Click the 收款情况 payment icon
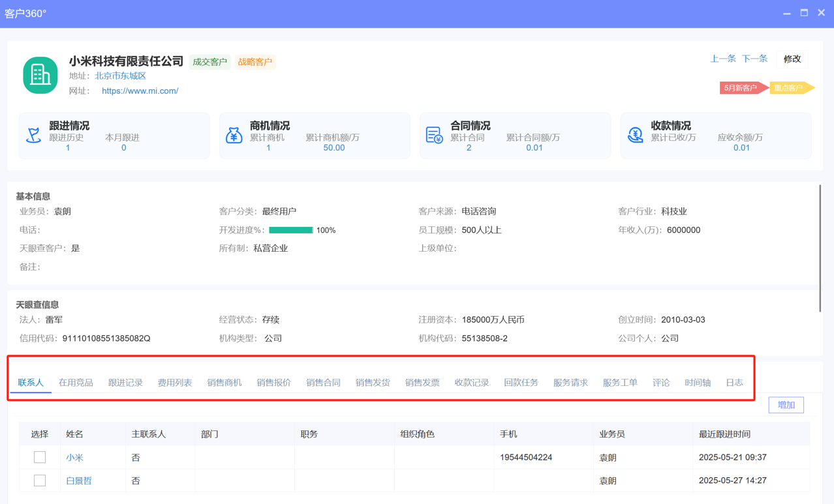 pyautogui.click(x=635, y=135)
